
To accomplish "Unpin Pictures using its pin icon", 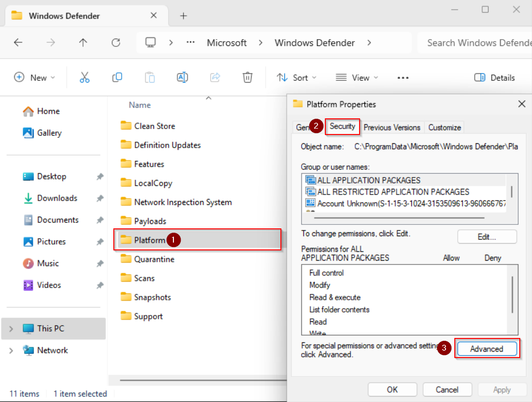I will coord(100,242).
